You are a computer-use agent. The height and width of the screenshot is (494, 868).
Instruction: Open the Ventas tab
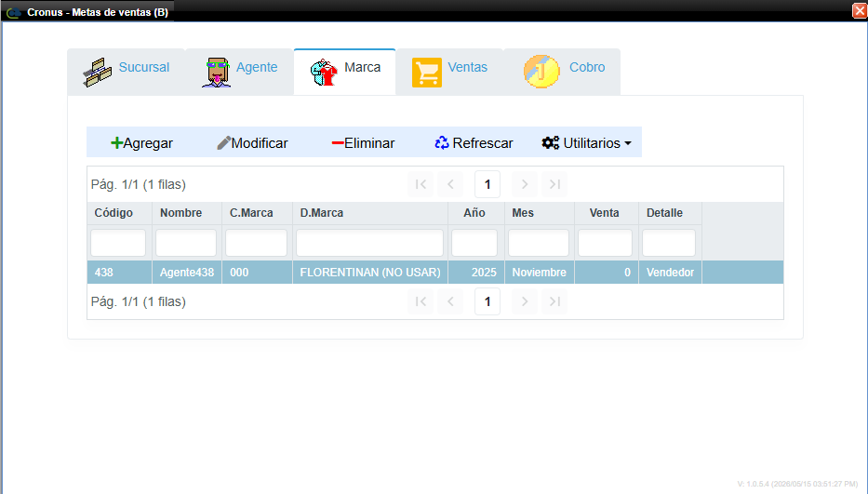pos(449,72)
